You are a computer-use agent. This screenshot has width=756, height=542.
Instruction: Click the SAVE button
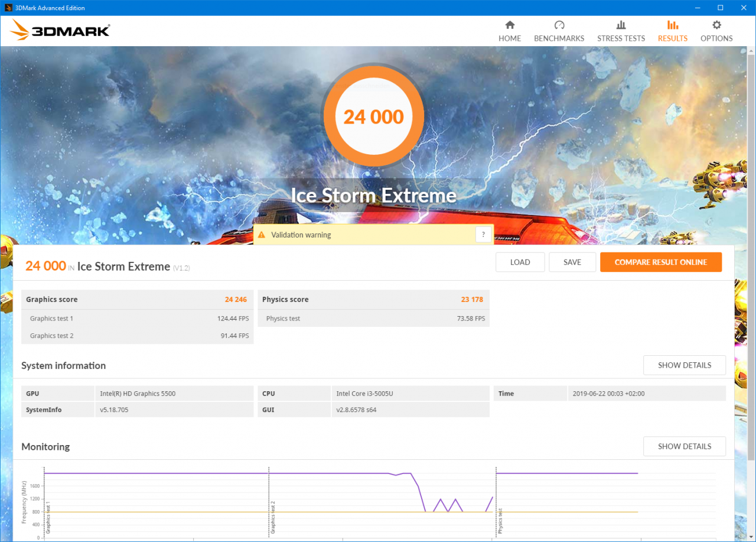pyautogui.click(x=572, y=262)
